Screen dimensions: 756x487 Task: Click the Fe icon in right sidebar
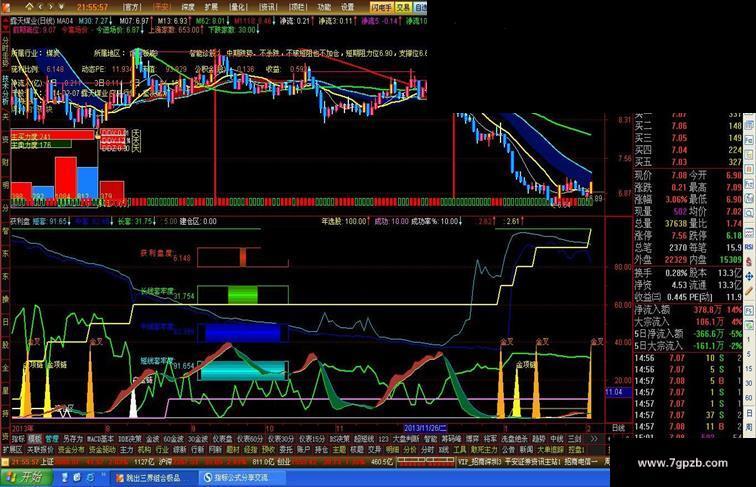tap(749, 140)
